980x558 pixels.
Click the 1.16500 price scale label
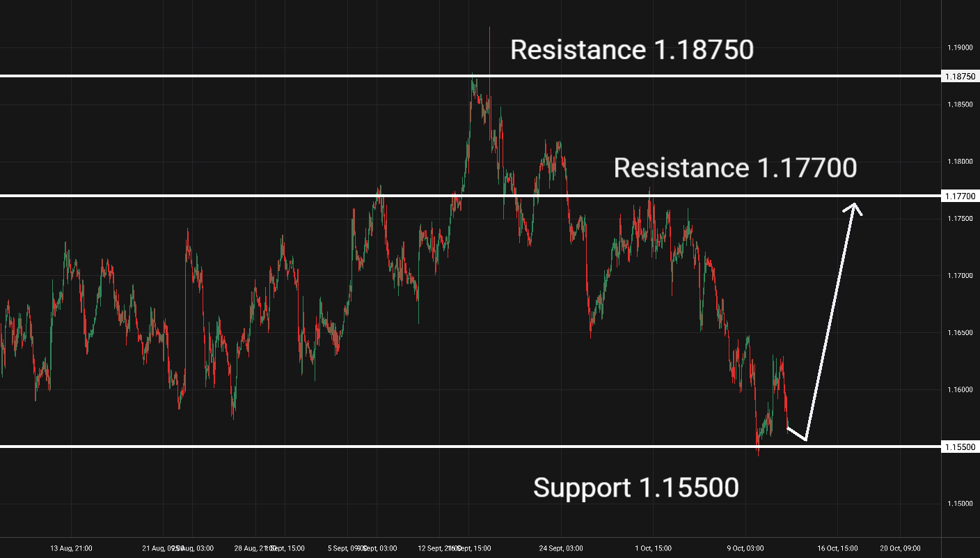[x=960, y=333]
